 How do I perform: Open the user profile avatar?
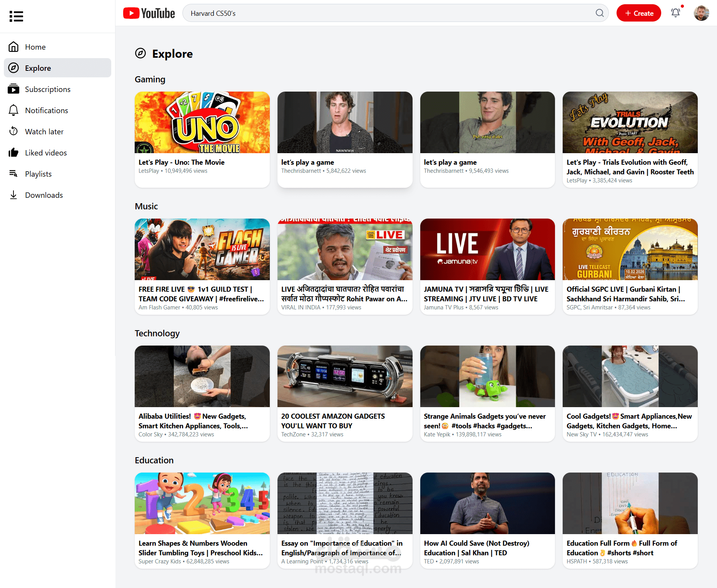pyautogui.click(x=701, y=13)
